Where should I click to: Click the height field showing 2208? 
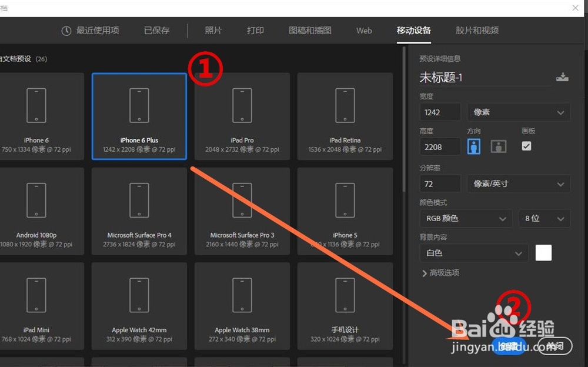(440, 146)
